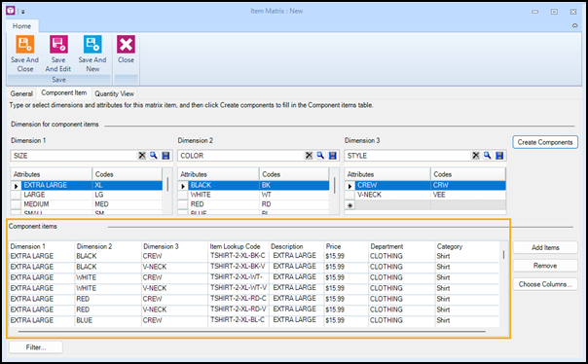Click the new row asterisk in Dimension 3 grid
Viewport: 588px width, 364px height.
[349, 205]
